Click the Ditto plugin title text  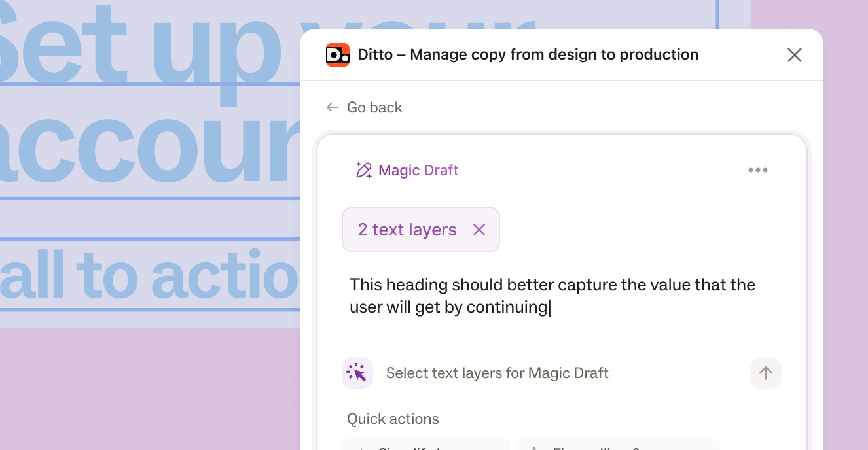[x=528, y=55]
